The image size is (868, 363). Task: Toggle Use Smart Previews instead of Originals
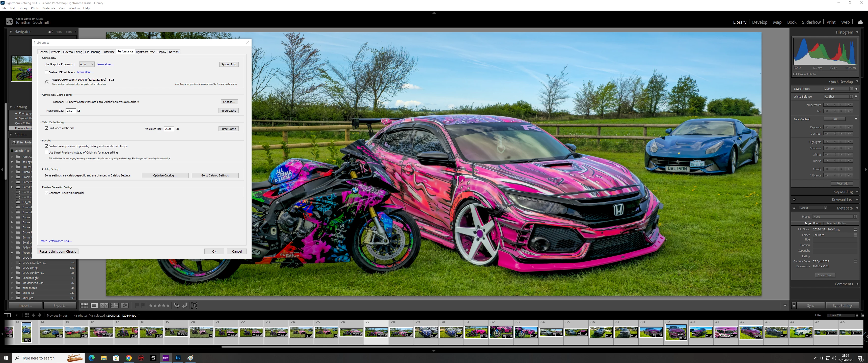pos(46,153)
